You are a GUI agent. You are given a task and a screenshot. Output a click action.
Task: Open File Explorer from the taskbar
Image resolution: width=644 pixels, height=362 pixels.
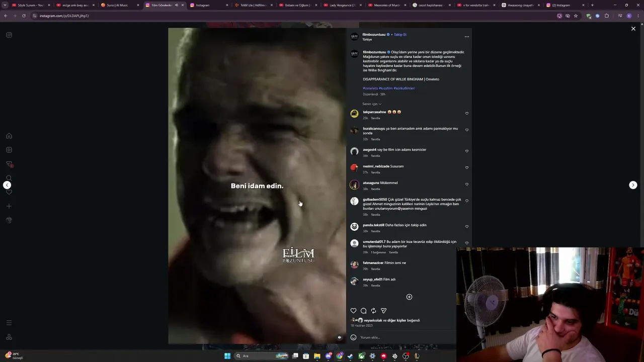[317, 356]
